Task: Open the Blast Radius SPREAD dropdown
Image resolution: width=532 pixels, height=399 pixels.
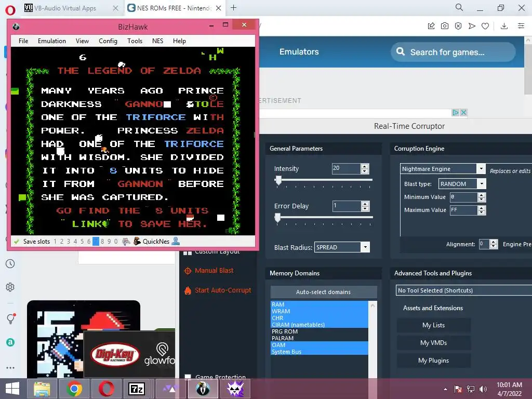Action: tap(365, 247)
